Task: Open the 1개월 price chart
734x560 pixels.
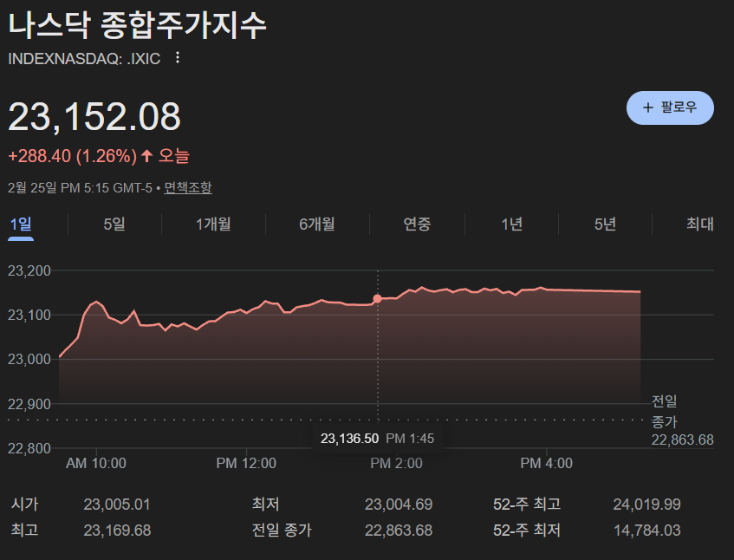Action: 214,223
